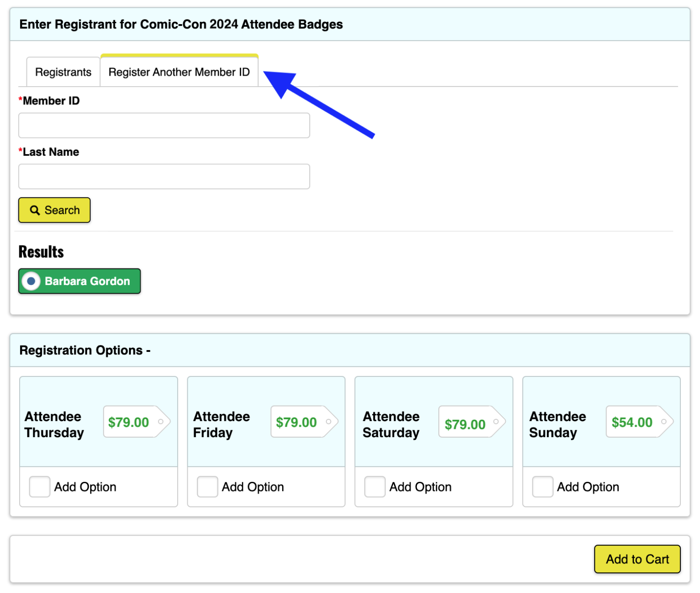Click the $79.00 price tag for Thursday

coord(129,422)
